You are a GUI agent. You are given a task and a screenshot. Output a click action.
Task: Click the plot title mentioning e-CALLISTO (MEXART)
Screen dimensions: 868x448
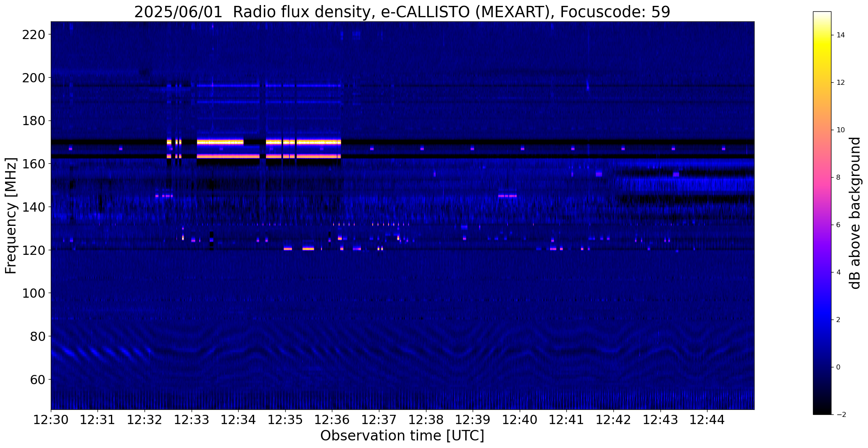[x=402, y=12]
